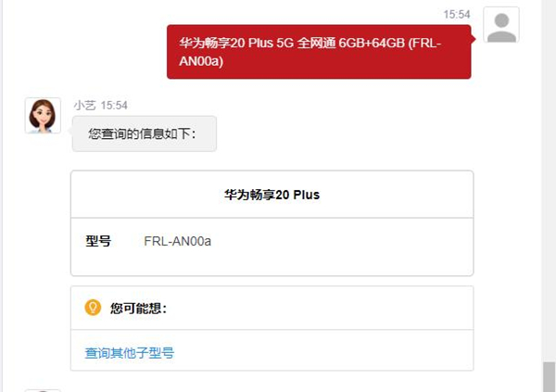Open the 查询其他子型号 link
556x392 pixels.
pyautogui.click(x=130, y=353)
